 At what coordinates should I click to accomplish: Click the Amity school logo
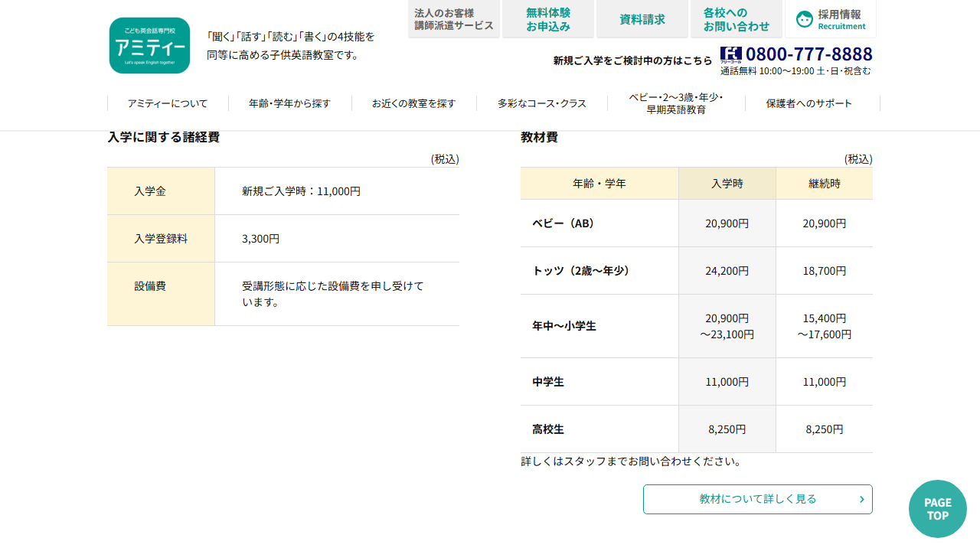click(149, 46)
